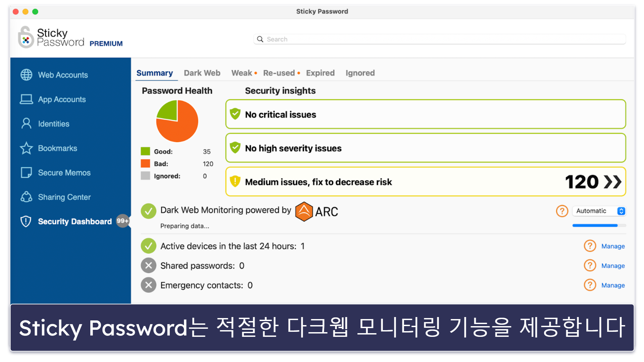
Task: Click the gray X beside Shared passwords
Action: pyautogui.click(x=148, y=265)
